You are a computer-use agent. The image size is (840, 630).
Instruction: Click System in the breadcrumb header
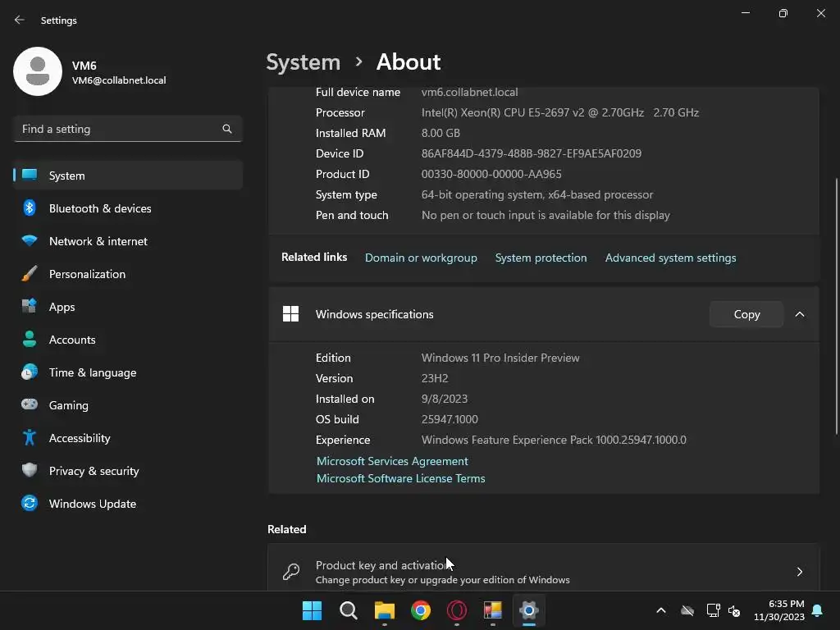tap(304, 62)
